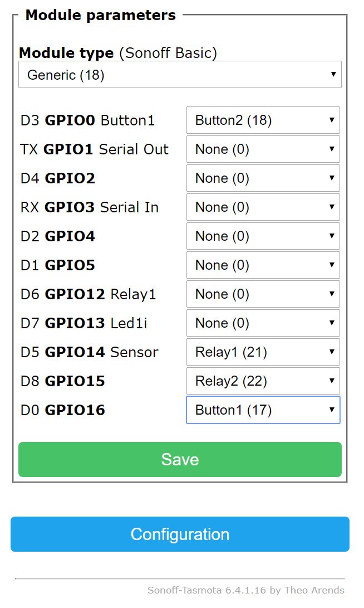Open the D2 GPIO4 dropdown
Image resolution: width=364 pixels, height=608 pixels.
[263, 236]
